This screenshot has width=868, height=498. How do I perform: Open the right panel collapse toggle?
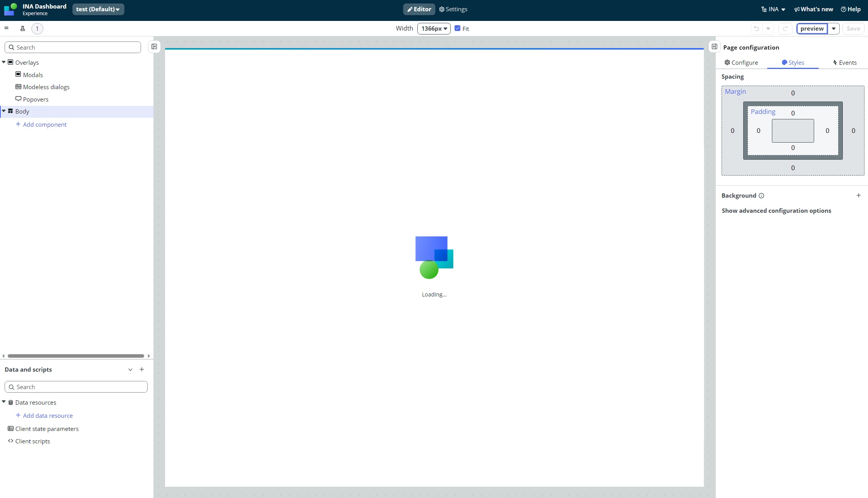(x=715, y=46)
